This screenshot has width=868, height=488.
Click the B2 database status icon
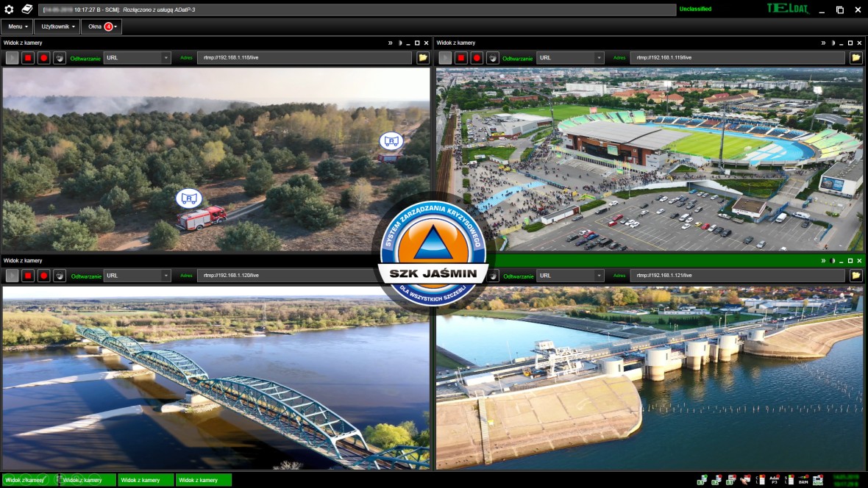[x=716, y=480]
